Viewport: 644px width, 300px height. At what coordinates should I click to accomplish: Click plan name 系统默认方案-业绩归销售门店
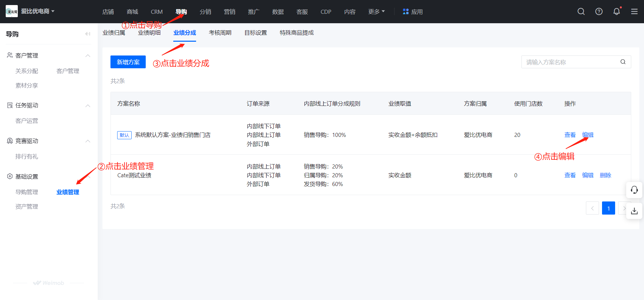(173, 135)
